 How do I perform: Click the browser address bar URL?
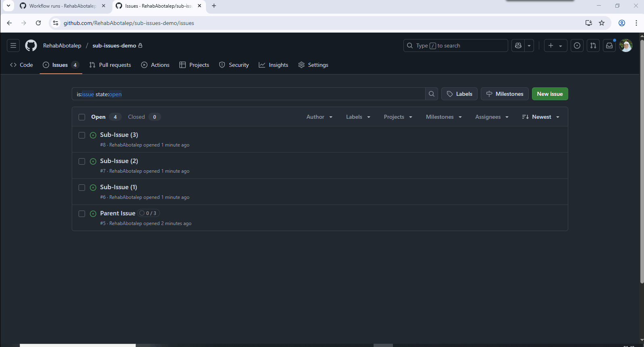point(129,23)
